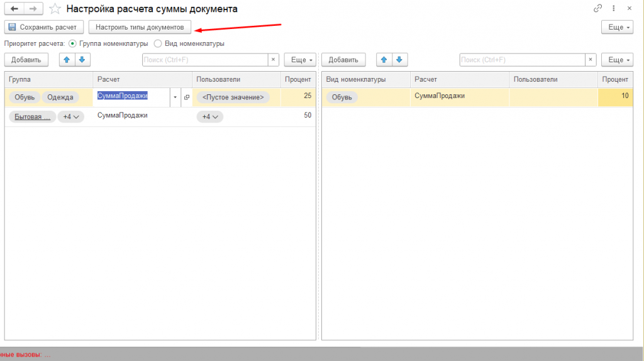Click Добавить in the right Вид номенклатуры table

pos(343,60)
